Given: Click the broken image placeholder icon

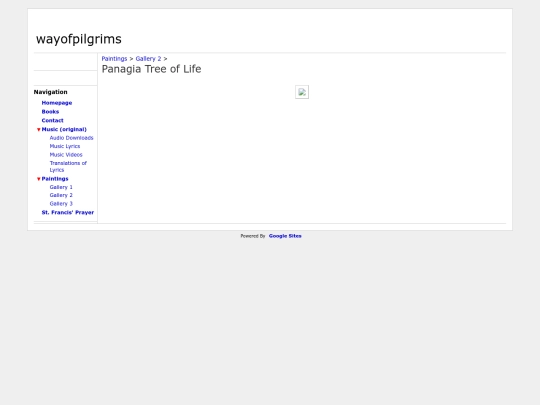Looking at the screenshot, I should [302, 92].
